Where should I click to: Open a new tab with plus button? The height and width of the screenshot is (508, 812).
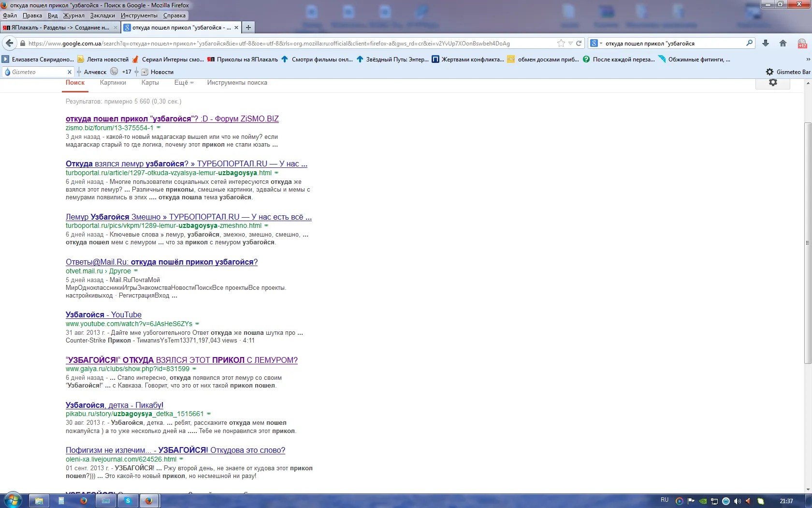pyautogui.click(x=248, y=28)
